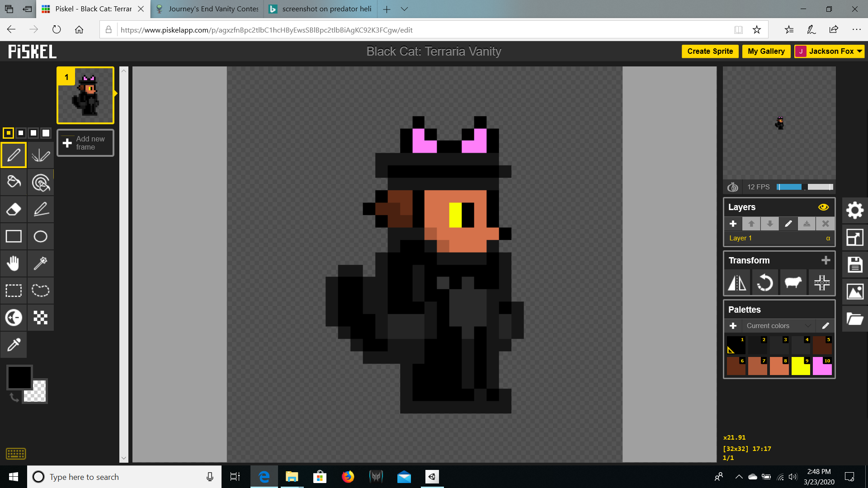Flip the sprite with Transform flip icon
Viewport: 868px width, 488px height.
tap(737, 283)
